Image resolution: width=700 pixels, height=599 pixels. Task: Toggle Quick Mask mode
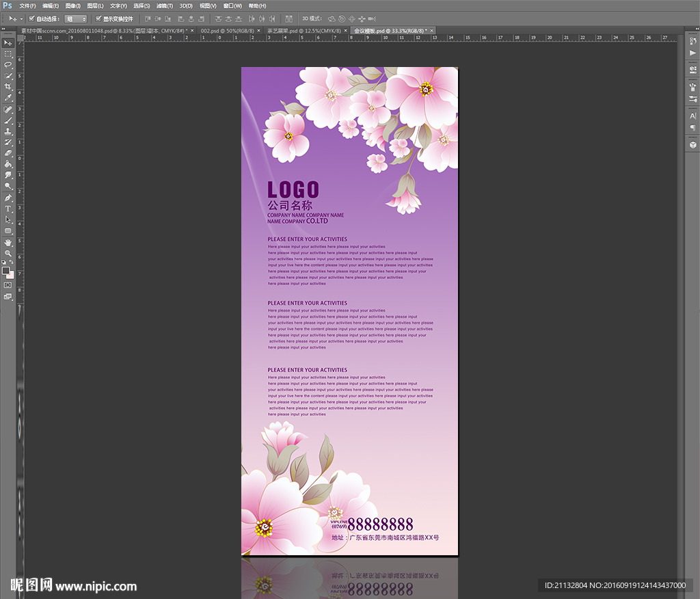[8, 284]
